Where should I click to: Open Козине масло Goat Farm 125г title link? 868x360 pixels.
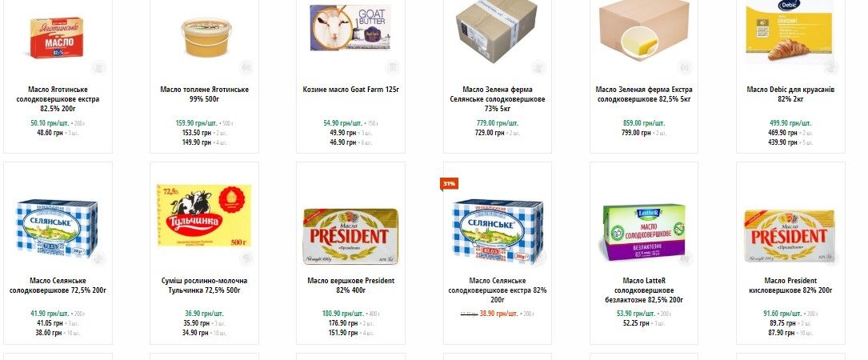(x=351, y=89)
